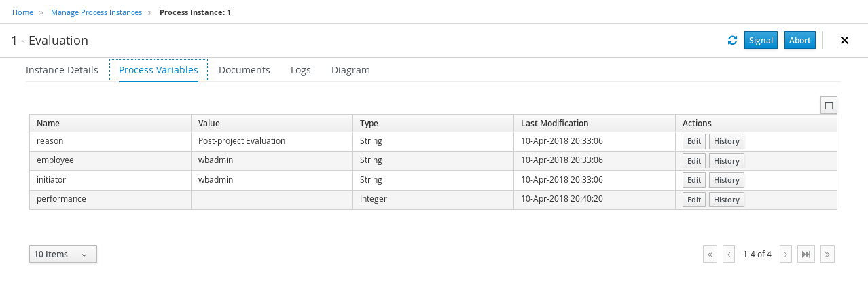Edit the reason variable

pos(694,142)
